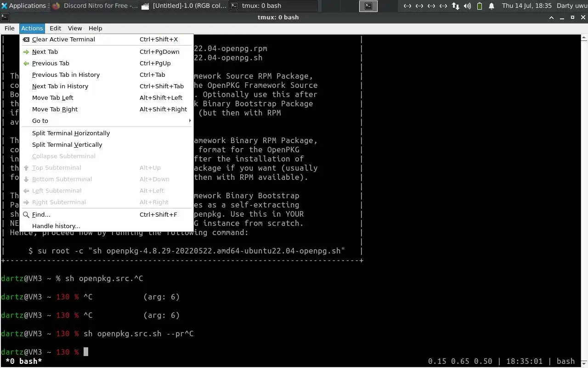Choose Next Tab in History

tap(107, 86)
